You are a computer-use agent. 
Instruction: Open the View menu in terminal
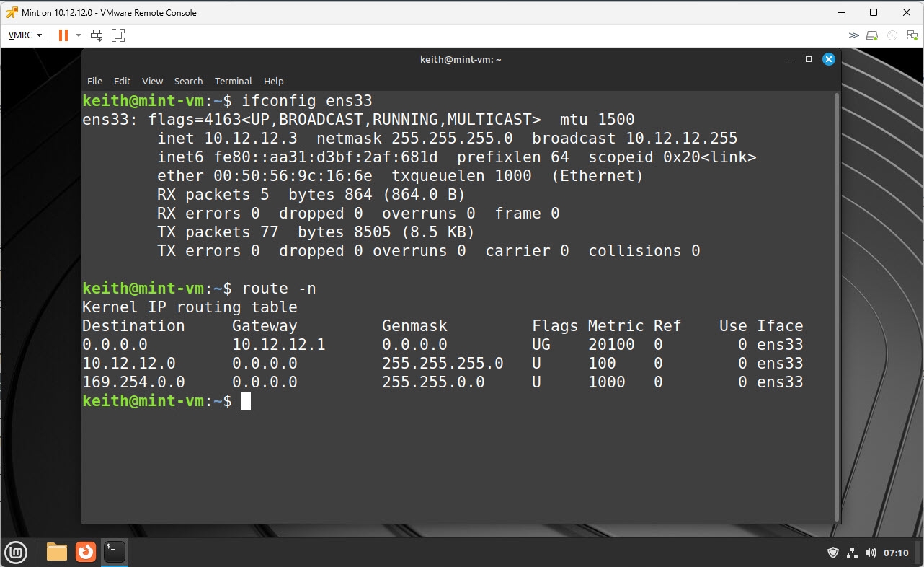(152, 81)
